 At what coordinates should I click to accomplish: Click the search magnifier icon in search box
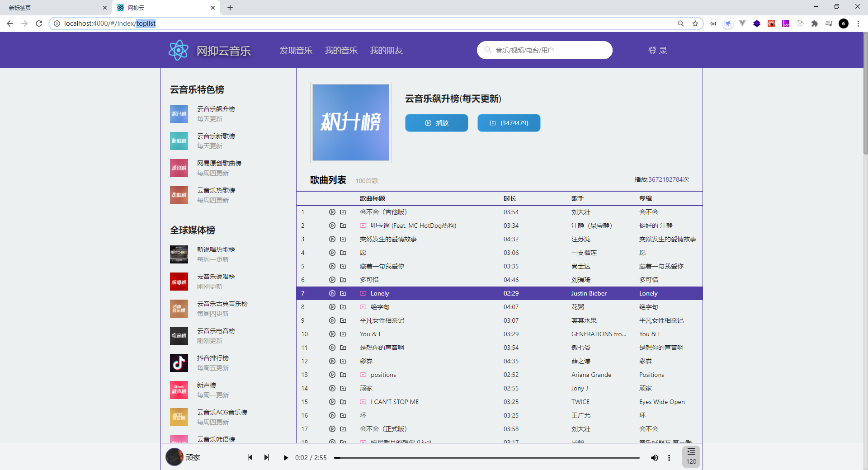[488, 50]
